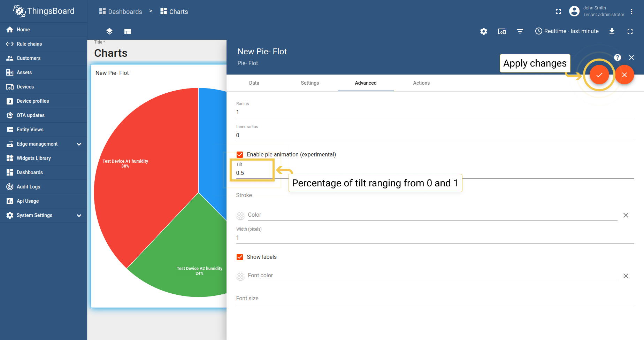Open the entity aliases icon in toolbar
The width and height of the screenshot is (644, 340).
pyautogui.click(x=501, y=31)
